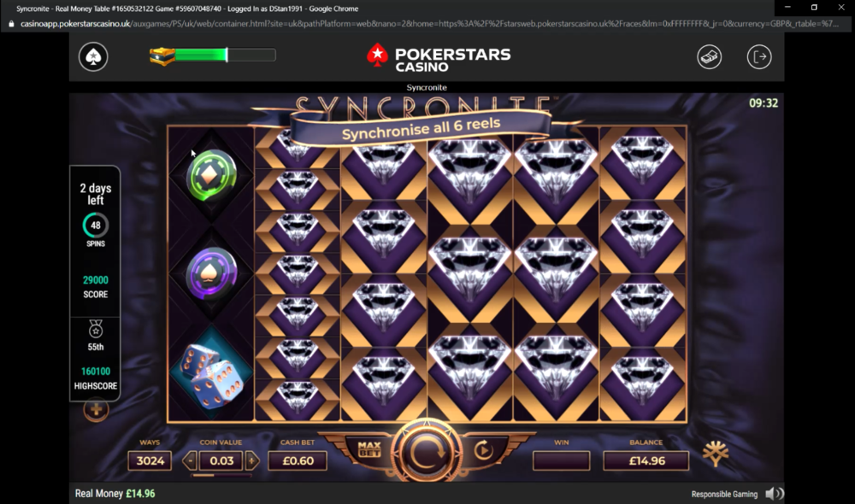Select the purple spade chip symbol

[211, 273]
